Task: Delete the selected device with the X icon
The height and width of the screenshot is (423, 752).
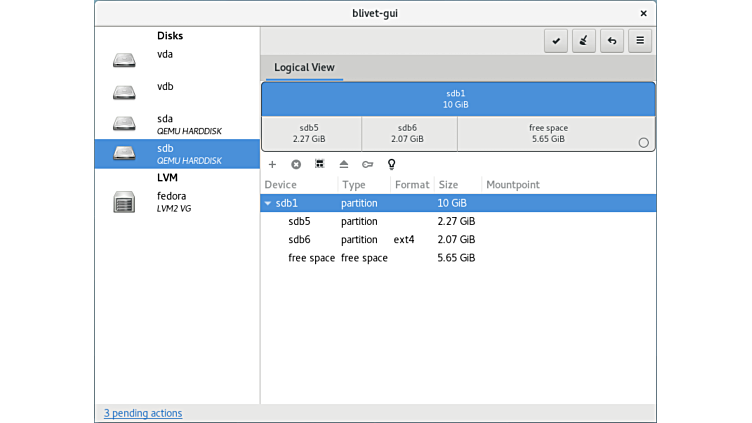Action: coord(296,164)
